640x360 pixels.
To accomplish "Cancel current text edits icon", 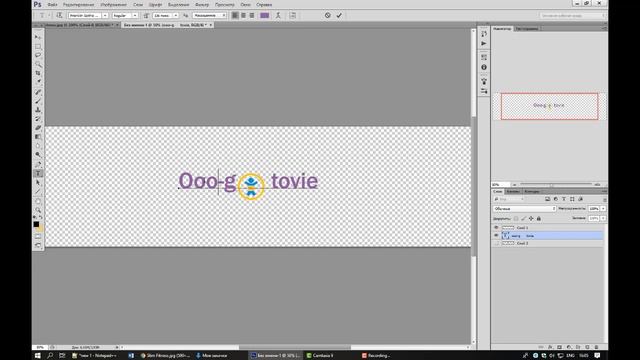I will [x=328, y=15].
